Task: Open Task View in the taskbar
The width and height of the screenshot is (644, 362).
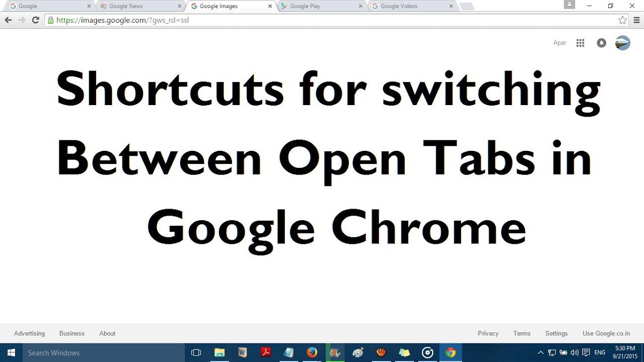Action: click(x=196, y=353)
